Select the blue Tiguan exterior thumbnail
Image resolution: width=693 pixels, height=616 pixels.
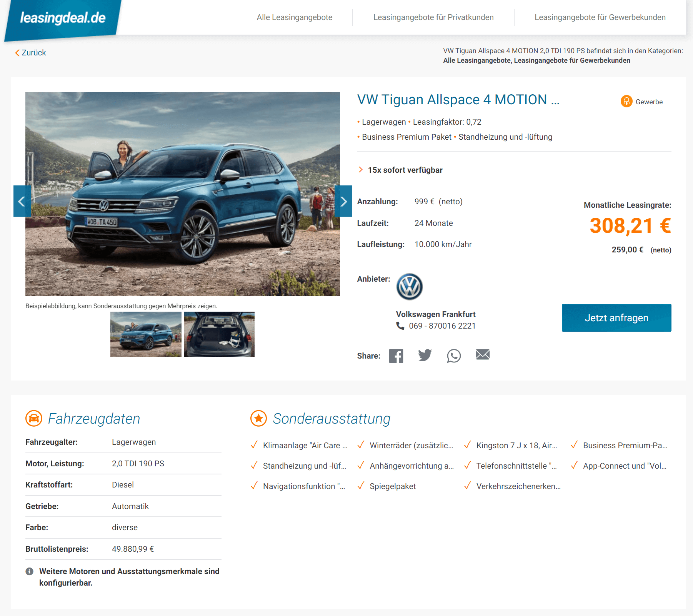146,334
